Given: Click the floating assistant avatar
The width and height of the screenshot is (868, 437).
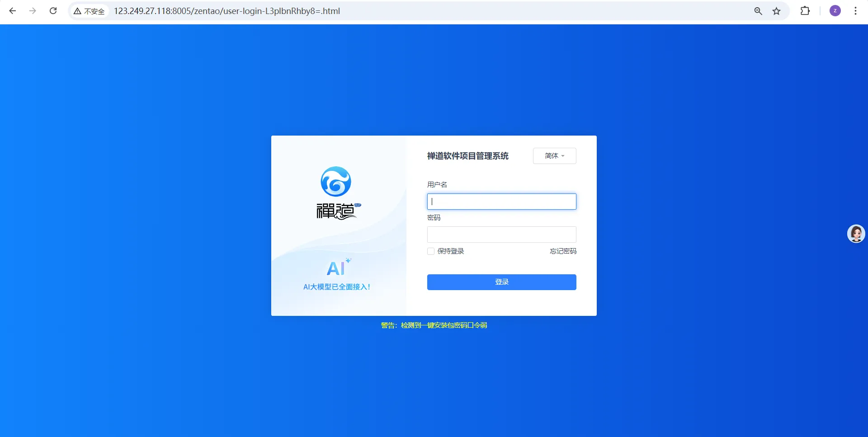Looking at the screenshot, I should [x=856, y=234].
